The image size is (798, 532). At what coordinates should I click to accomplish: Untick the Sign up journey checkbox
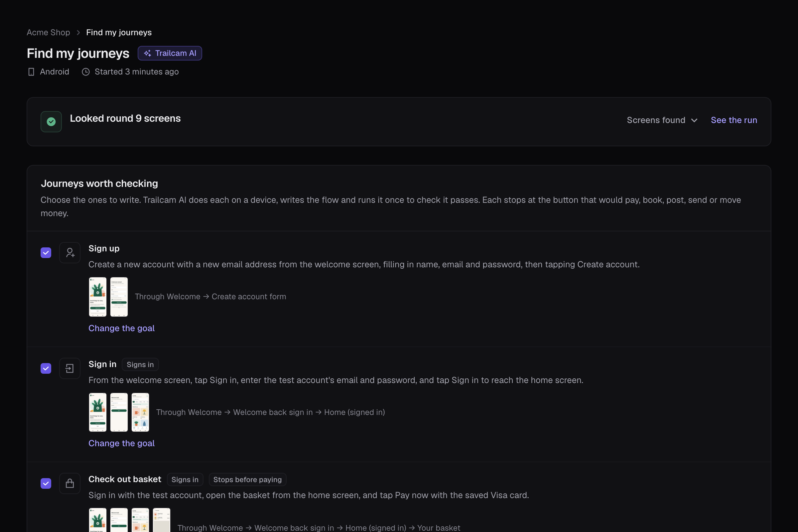[46, 253]
